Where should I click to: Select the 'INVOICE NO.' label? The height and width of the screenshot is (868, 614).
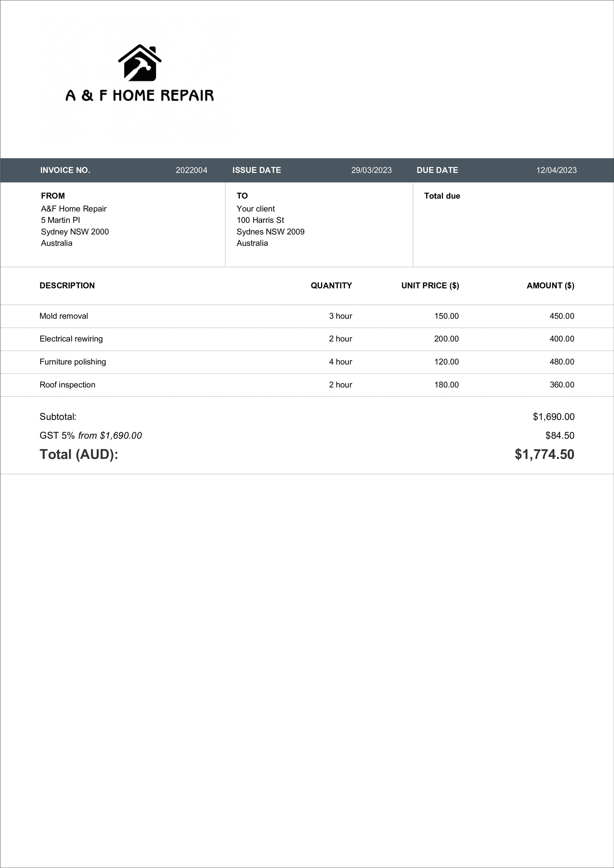click(x=65, y=170)
